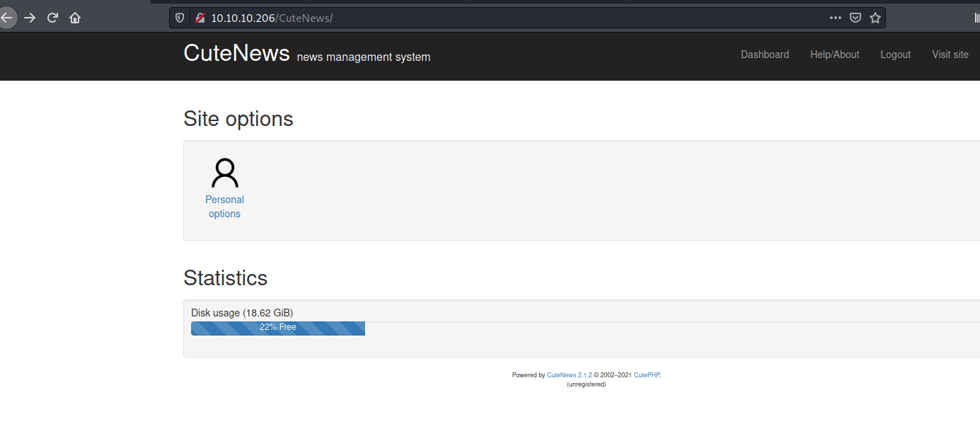This screenshot has width=980, height=441.
Task: Click the CuteNews 2.1.2 footer link
Action: coord(569,375)
